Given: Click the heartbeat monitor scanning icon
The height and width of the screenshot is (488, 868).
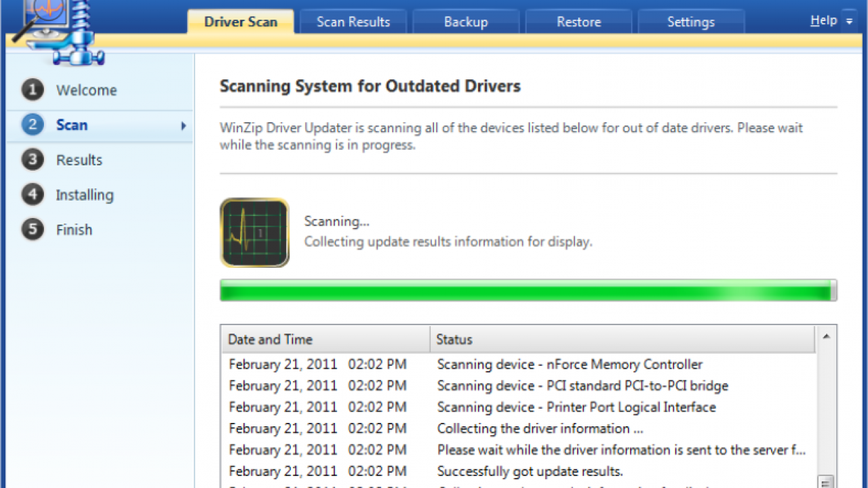Looking at the screenshot, I should tap(254, 232).
